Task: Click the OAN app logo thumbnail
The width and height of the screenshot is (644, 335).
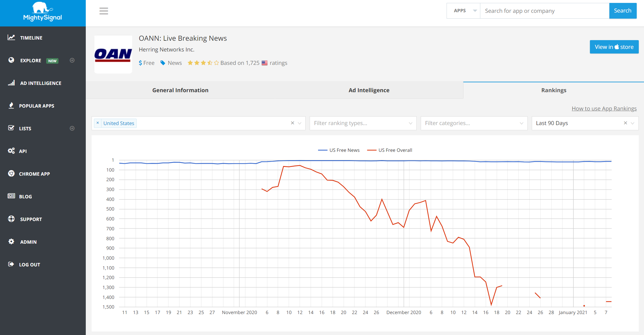Action: (113, 54)
